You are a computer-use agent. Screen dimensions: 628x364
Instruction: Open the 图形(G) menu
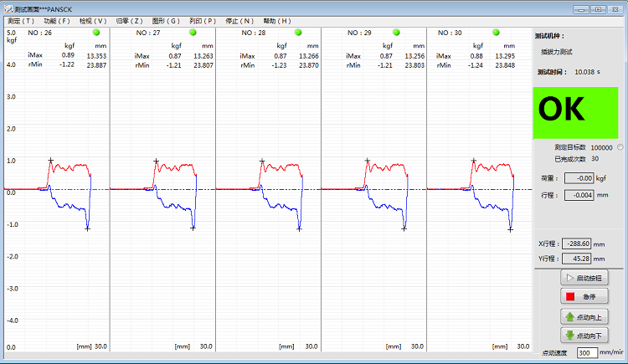pos(166,20)
